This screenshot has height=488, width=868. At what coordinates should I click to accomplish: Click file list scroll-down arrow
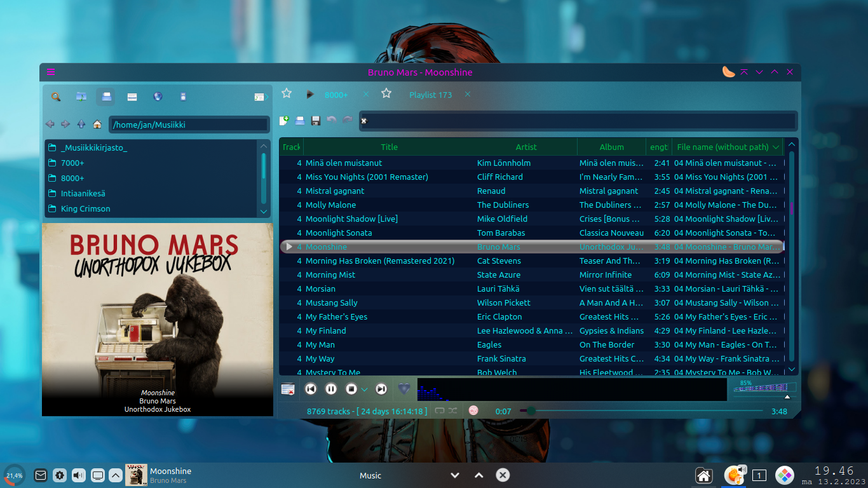(264, 211)
